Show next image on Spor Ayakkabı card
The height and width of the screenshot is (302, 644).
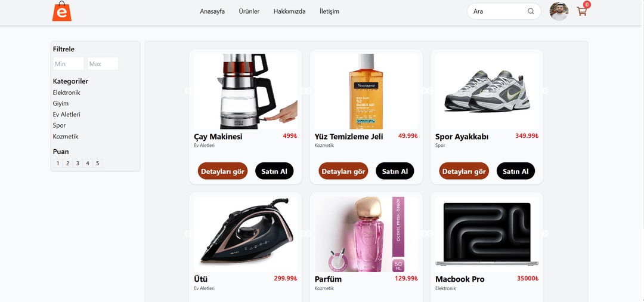pyautogui.click(x=545, y=91)
